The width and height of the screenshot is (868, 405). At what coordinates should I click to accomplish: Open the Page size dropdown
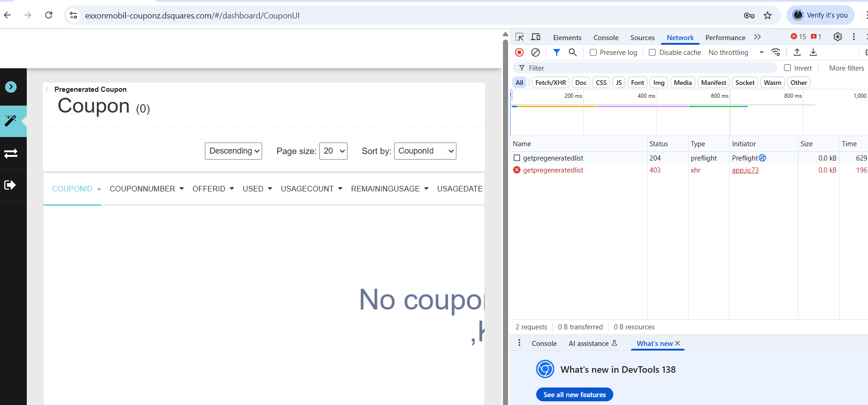(333, 151)
